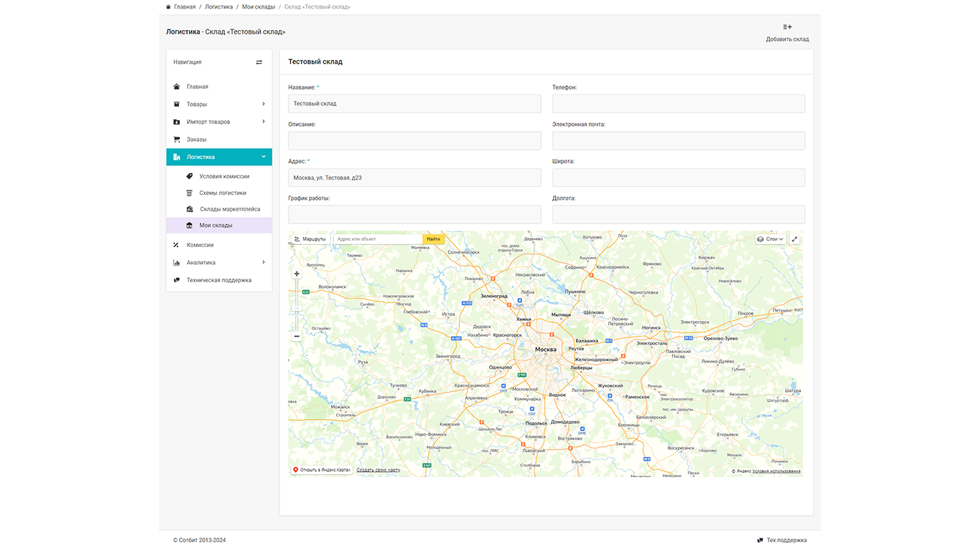Focus the Электронная почта input field
Screen dimensions: 980x550
[x=678, y=140]
